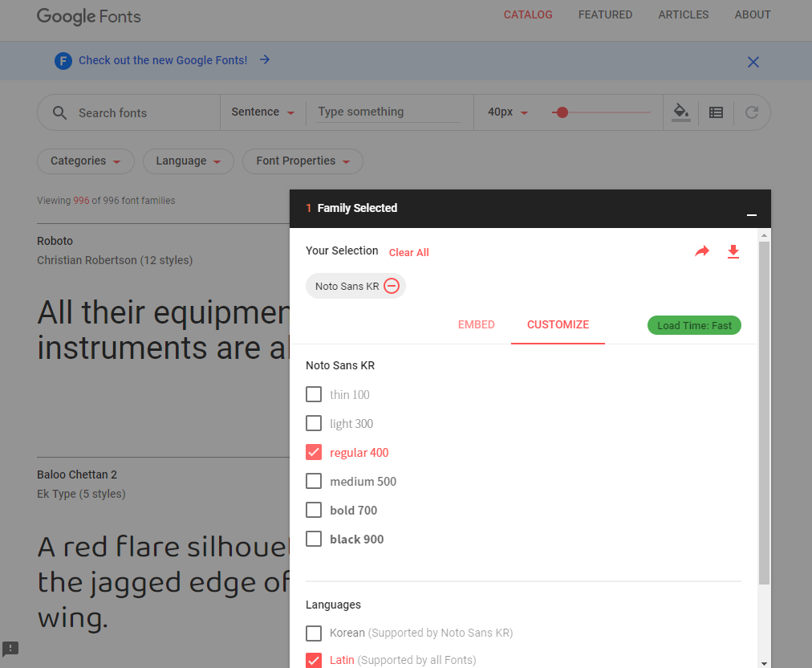Click the selection drawer scrollbar thumb
Screen dimensions: 812x668
(x=764, y=413)
